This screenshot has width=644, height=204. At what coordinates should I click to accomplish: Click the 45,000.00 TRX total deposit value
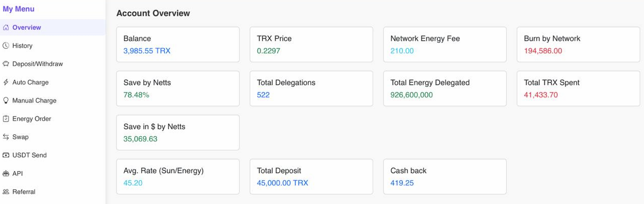282,183
